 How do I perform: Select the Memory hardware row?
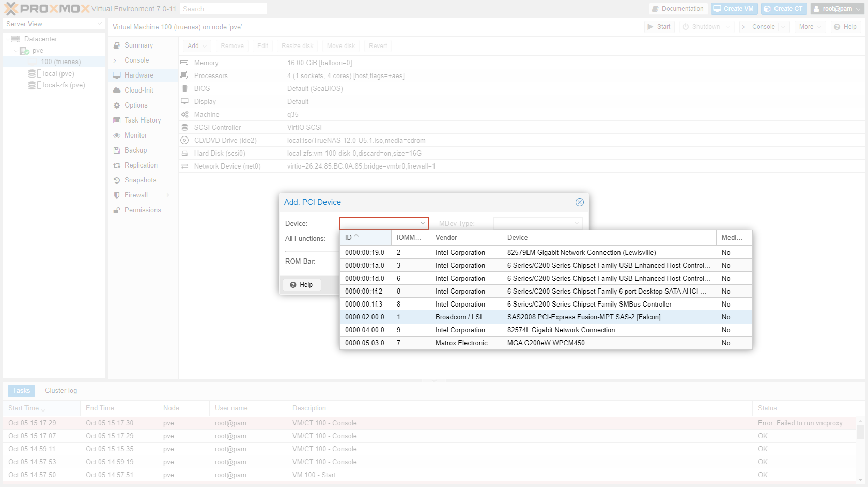click(x=522, y=63)
